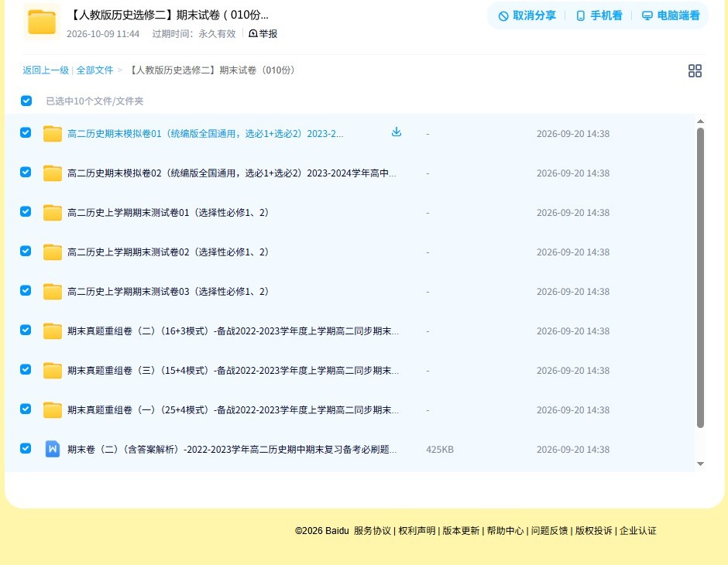
Task: Uncheck 期末真题重组卷（二）checkbox
Action: [x=26, y=330]
